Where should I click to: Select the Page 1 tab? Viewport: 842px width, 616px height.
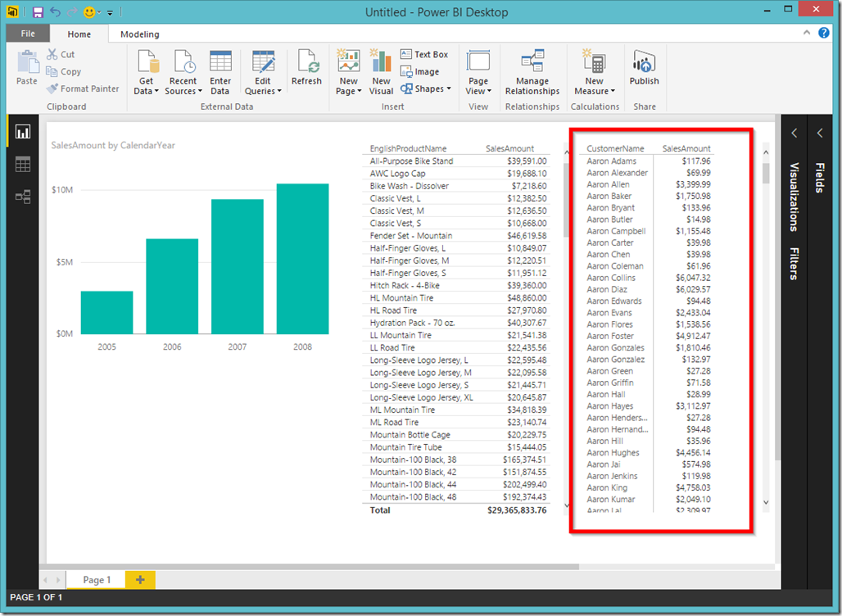point(96,580)
